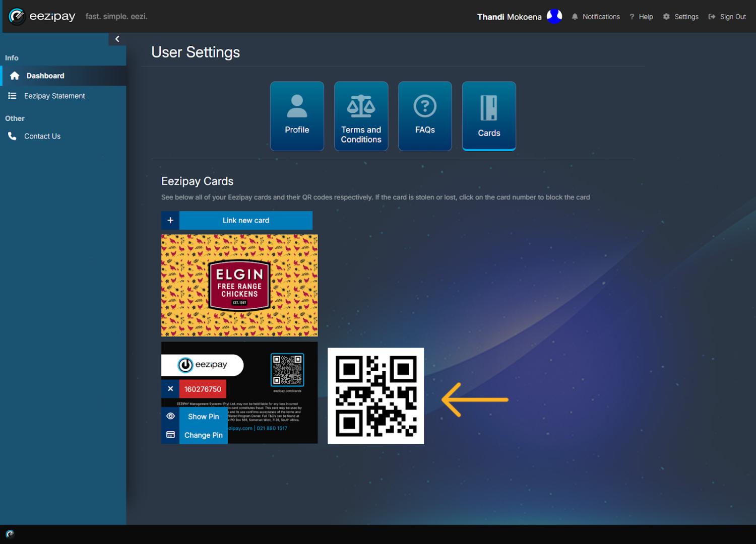Click Show Pin button
Screen dimensions: 756x544
[x=204, y=417]
